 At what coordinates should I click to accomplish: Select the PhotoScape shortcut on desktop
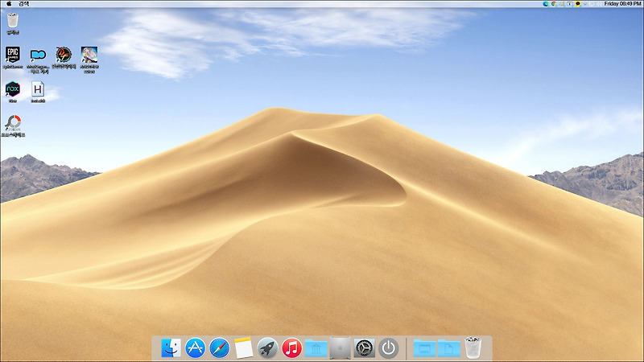tap(13, 125)
